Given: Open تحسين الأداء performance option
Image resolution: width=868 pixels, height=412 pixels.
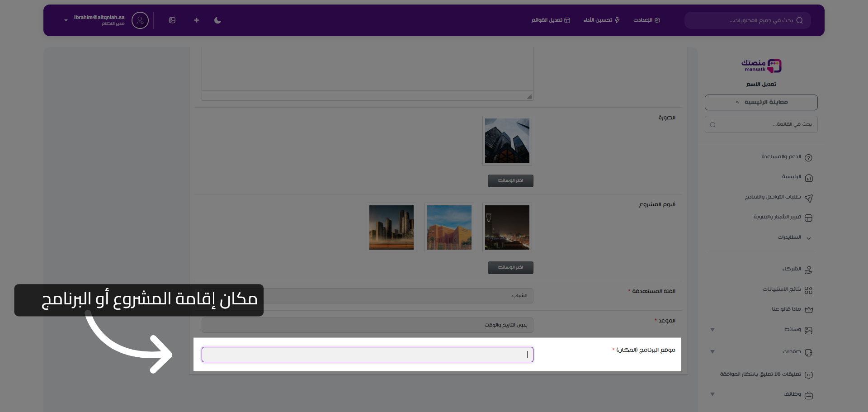Looking at the screenshot, I should click(x=601, y=20).
